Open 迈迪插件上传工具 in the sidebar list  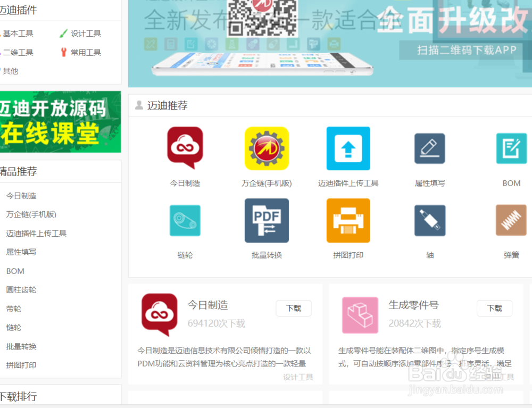point(36,234)
